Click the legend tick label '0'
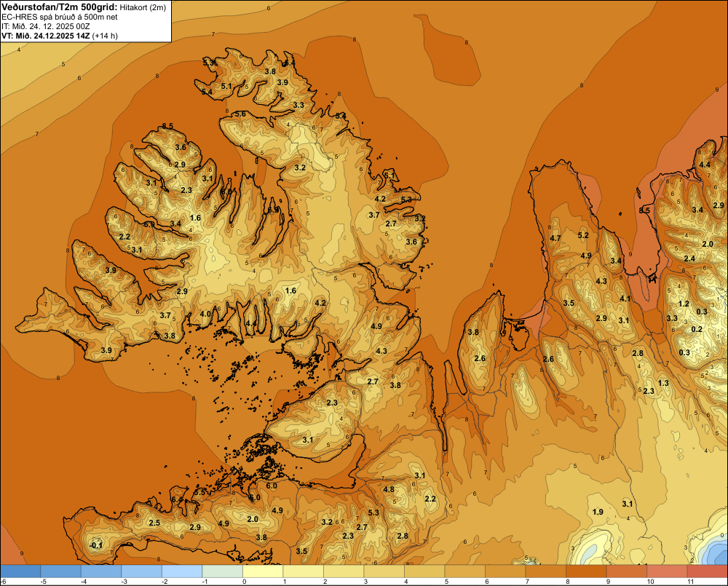This screenshot has height=586, width=728. [x=244, y=582]
